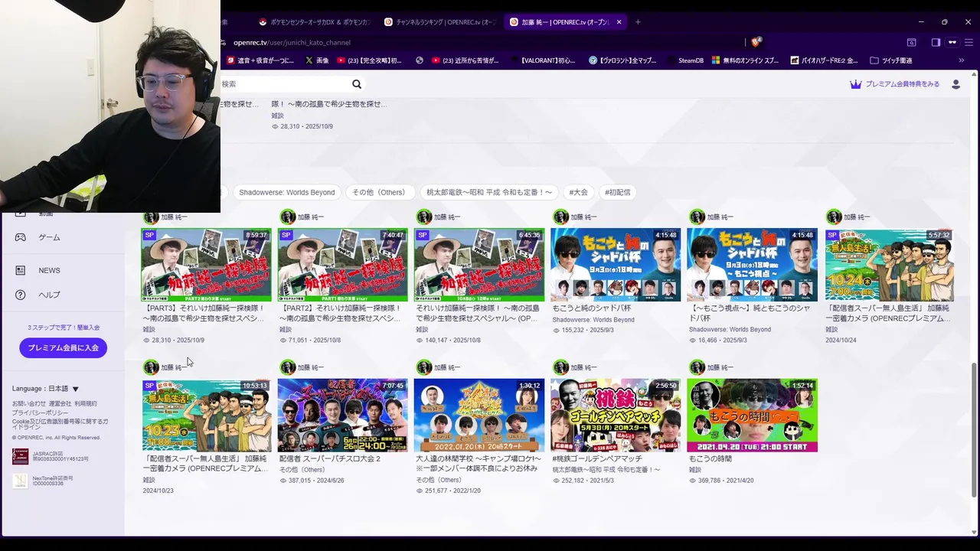Screen dimensions: 980x551
Task: Open the 2:56:50 桃鉄 thumbnail
Action: 616,415
